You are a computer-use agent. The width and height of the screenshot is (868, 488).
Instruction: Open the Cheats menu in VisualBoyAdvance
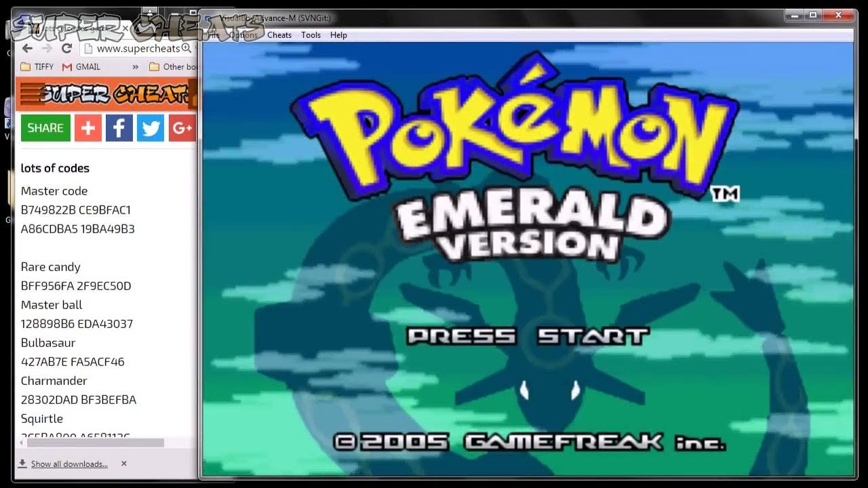[279, 35]
